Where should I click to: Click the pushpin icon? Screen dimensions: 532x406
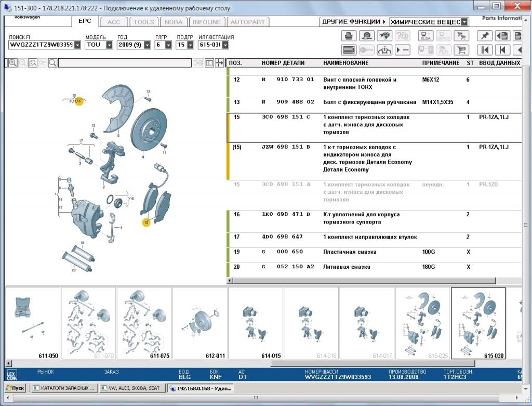pos(485,36)
